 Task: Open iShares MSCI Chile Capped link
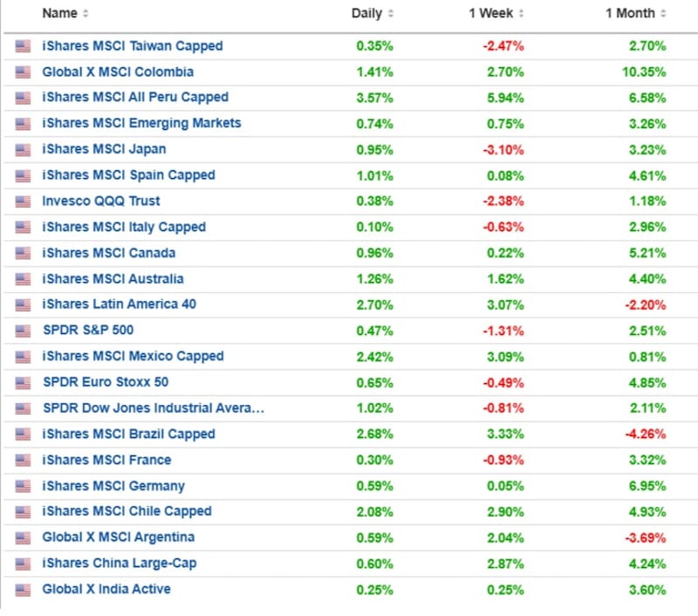[x=127, y=511]
